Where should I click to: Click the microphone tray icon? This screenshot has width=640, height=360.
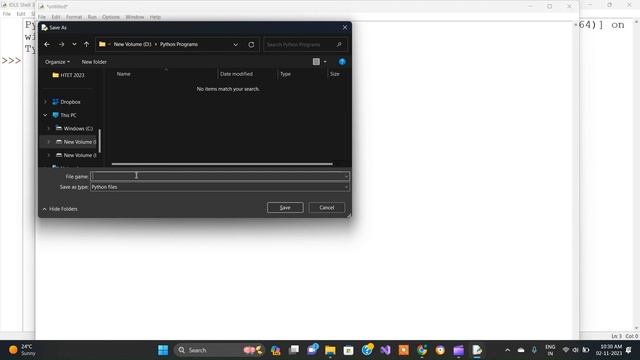(x=534, y=350)
